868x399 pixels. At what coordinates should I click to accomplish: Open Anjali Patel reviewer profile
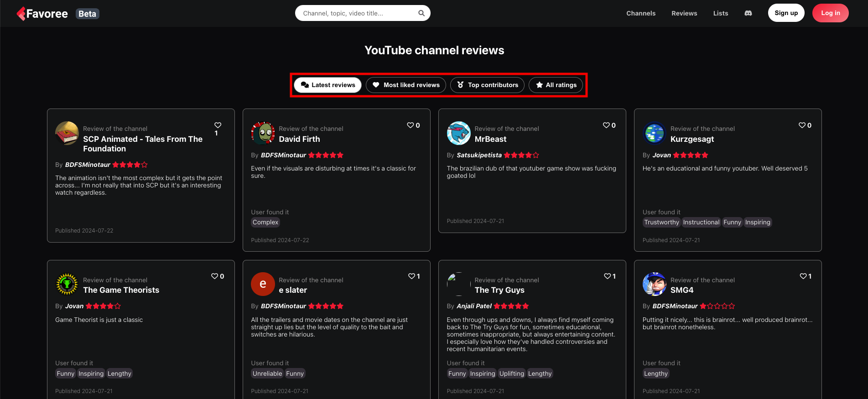(x=474, y=306)
